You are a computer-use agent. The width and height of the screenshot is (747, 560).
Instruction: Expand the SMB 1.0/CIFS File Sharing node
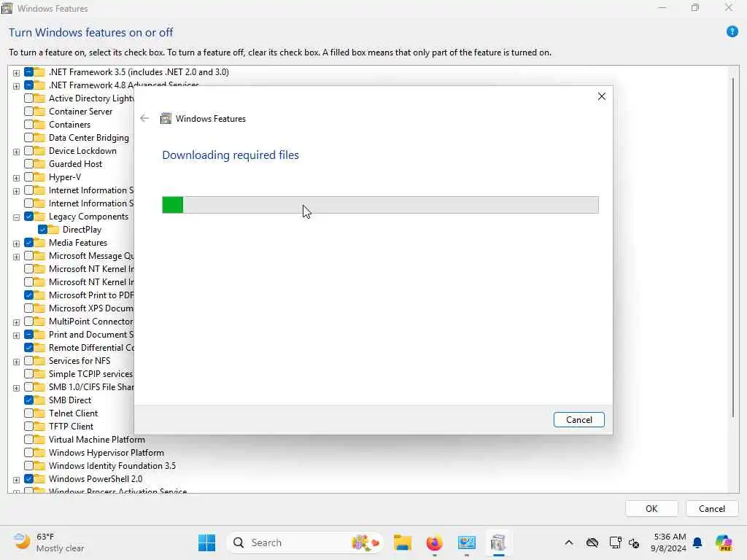pos(16,388)
